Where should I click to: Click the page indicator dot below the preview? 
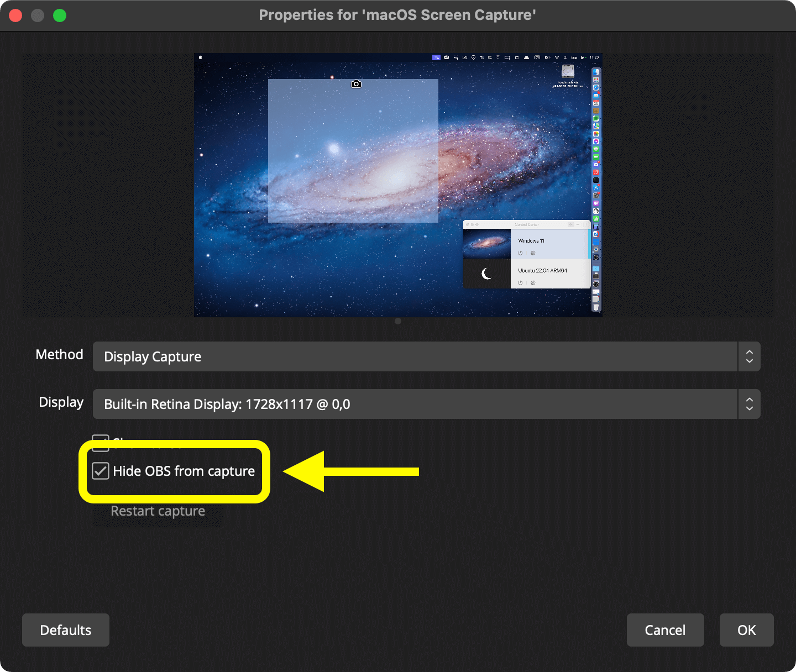[397, 321]
